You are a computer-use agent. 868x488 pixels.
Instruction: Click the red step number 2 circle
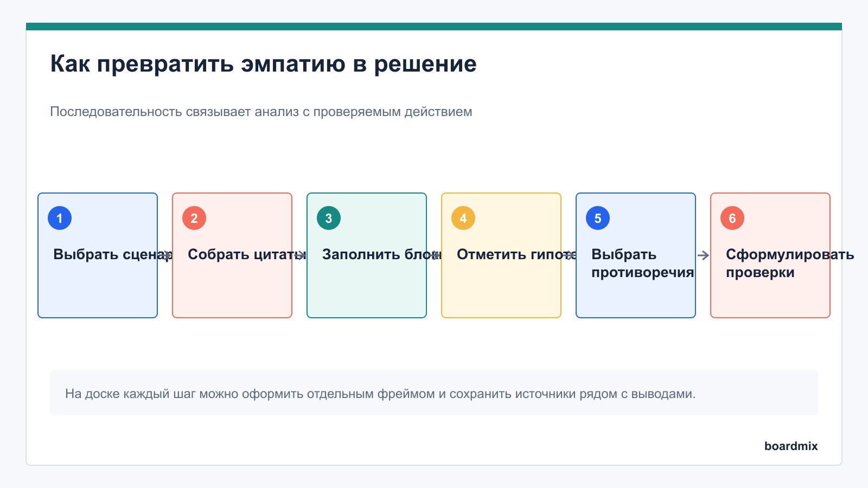194,218
